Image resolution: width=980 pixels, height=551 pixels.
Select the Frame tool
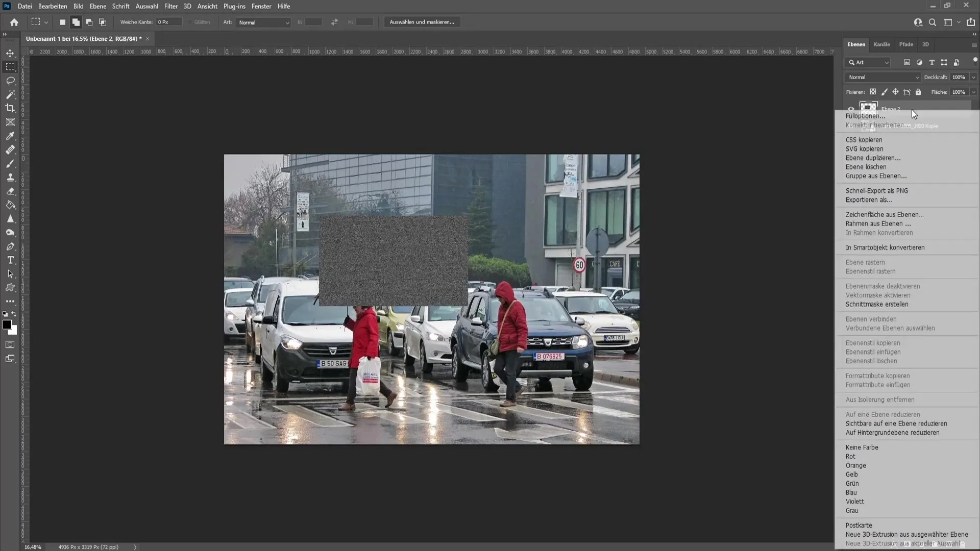click(x=10, y=122)
